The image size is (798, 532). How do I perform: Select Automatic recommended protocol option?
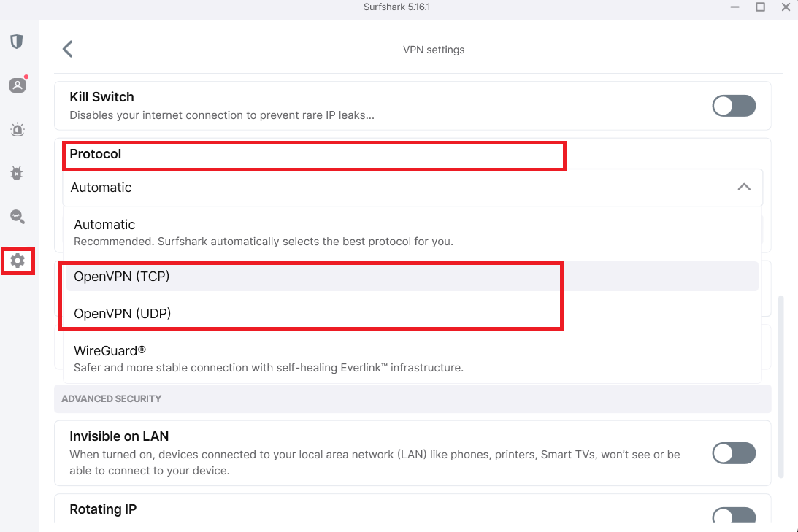coord(413,233)
